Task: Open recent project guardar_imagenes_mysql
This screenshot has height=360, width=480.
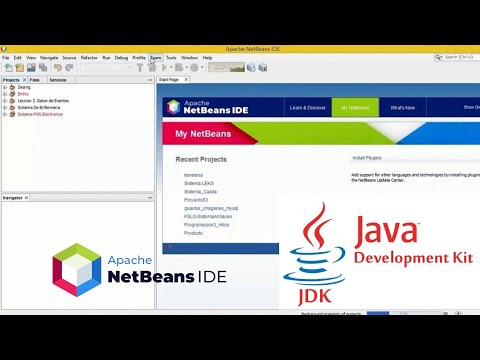Action: [x=211, y=208]
